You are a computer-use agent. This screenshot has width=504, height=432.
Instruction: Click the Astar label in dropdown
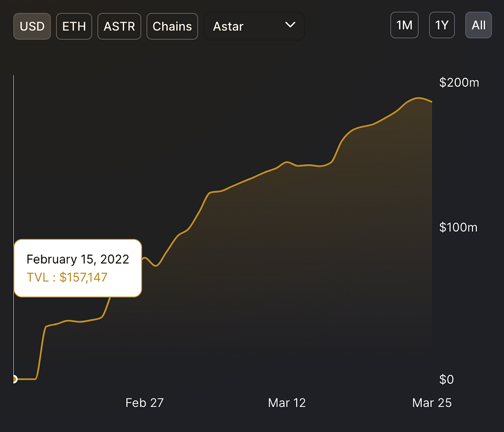pyautogui.click(x=228, y=27)
